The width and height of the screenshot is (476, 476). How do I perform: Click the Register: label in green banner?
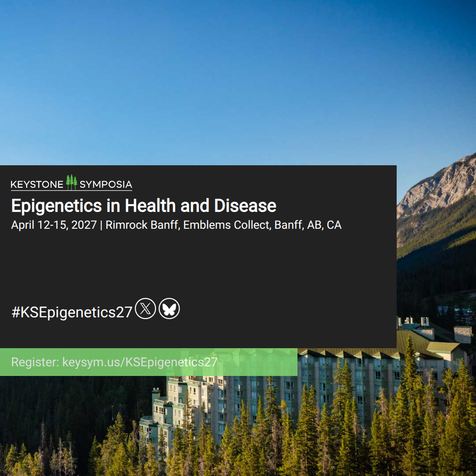pos(35,362)
